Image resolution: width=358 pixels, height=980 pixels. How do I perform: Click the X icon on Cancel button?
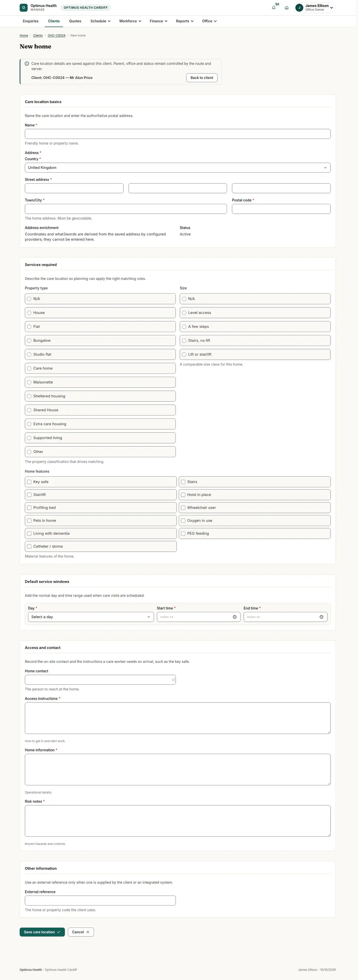pos(88,932)
